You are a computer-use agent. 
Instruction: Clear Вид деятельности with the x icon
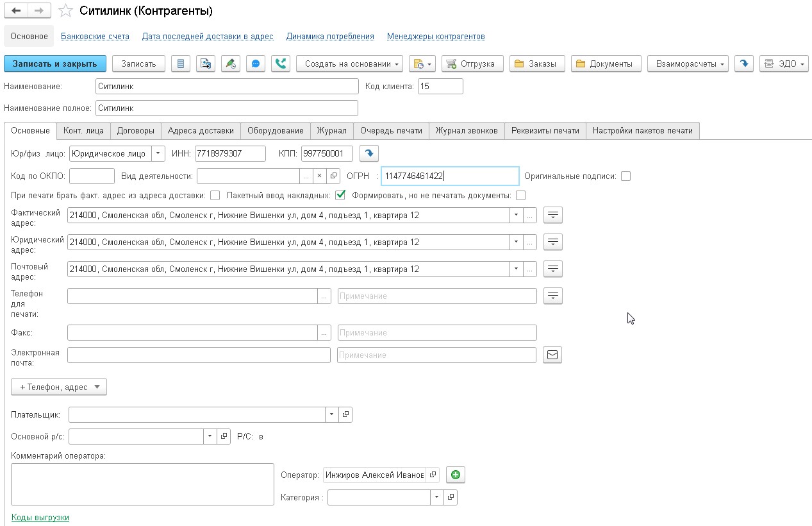319,176
